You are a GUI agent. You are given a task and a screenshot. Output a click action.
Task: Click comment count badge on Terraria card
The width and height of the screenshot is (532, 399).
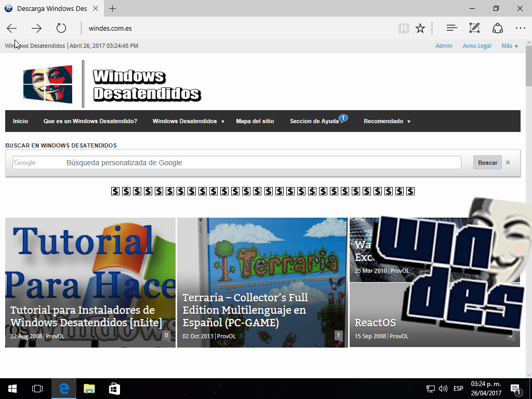pos(338,335)
